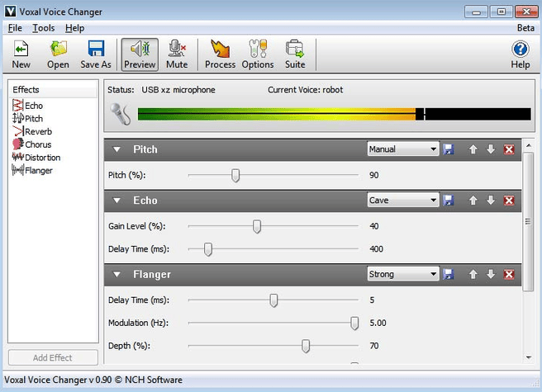Select Echo in the Effects list
The height and width of the screenshot is (392, 542).
click(x=27, y=106)
